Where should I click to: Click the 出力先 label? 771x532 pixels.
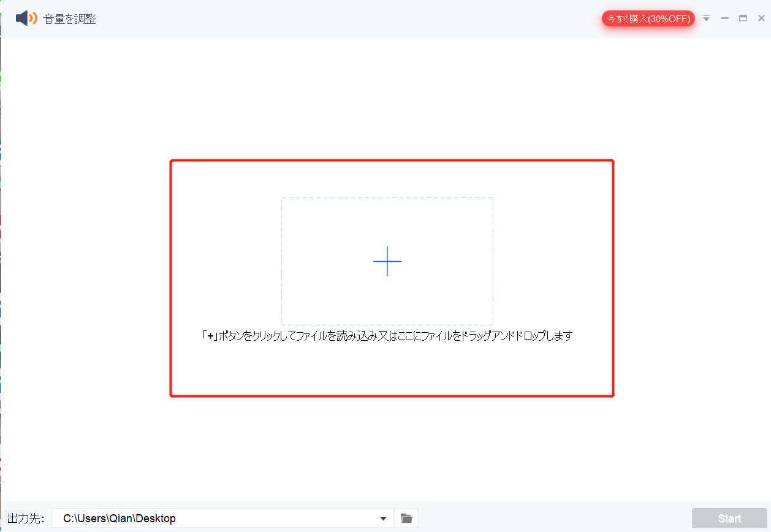(26, 519)
